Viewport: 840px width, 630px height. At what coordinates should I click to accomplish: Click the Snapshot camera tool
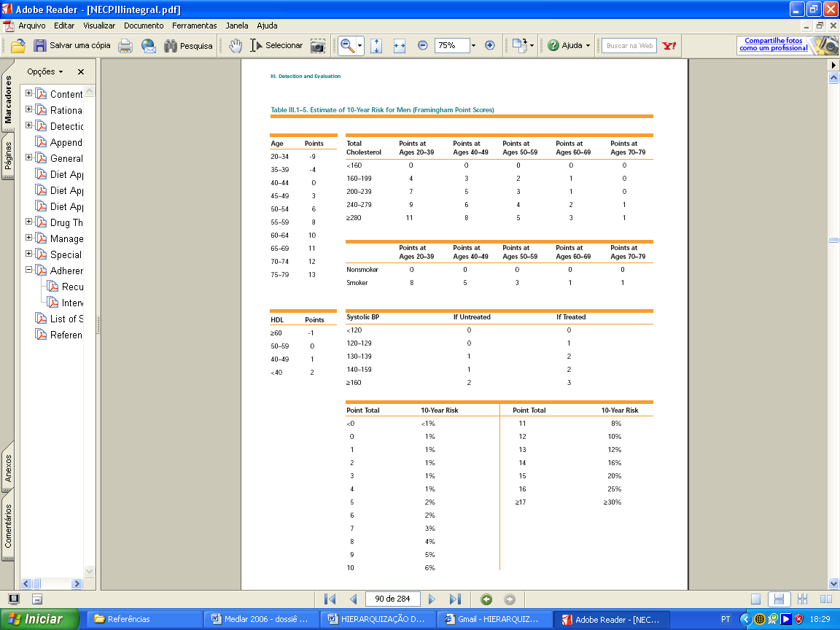pos(317,45)
